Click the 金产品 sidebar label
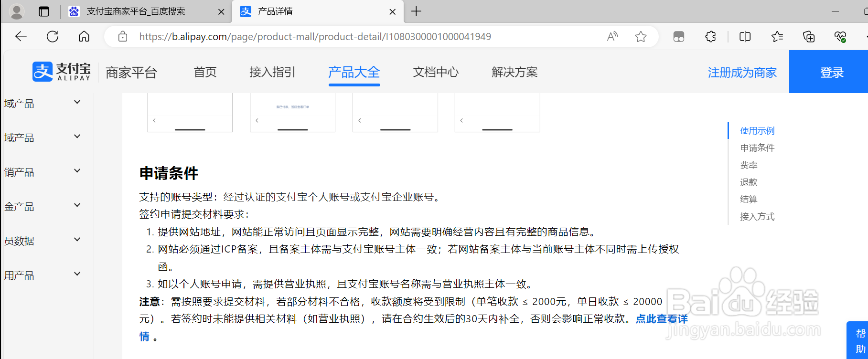The height and width of the screenshot is (359, 868). coord(19,206)
